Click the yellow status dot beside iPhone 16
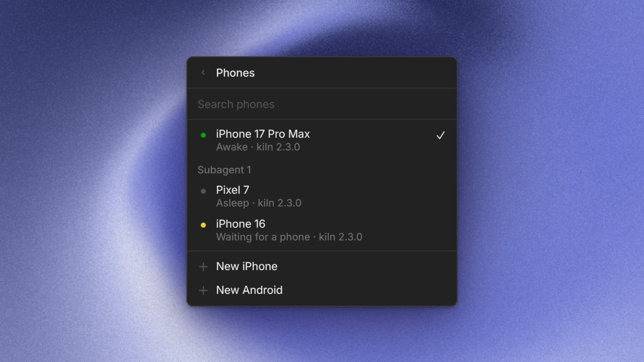The image size is (644, 362). [x=203, y=225]
